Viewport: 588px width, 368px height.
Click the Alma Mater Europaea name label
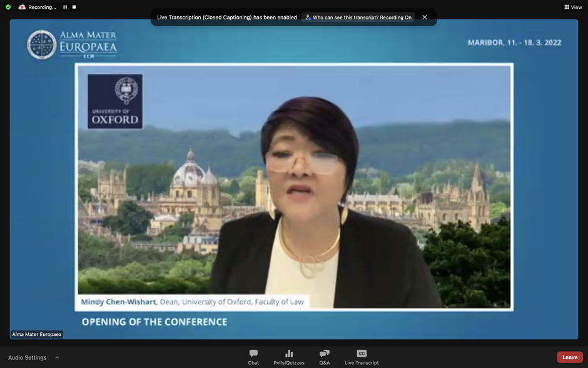37,334
